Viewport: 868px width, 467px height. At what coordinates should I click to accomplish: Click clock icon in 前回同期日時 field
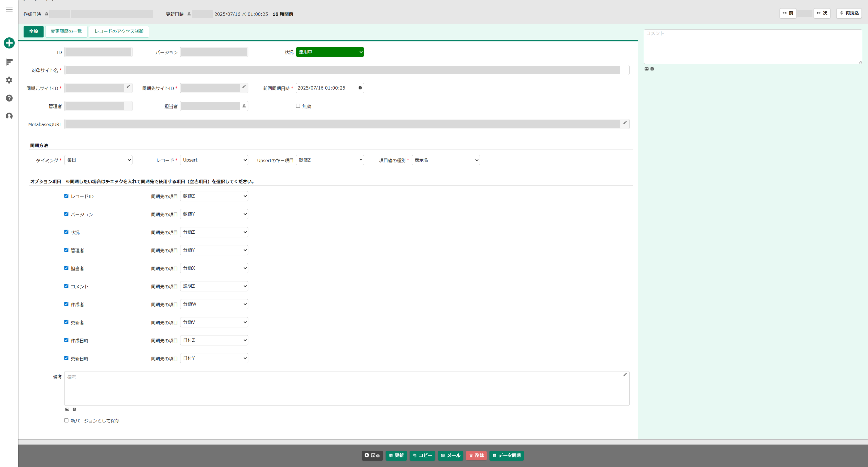click(x=360, y=88)
